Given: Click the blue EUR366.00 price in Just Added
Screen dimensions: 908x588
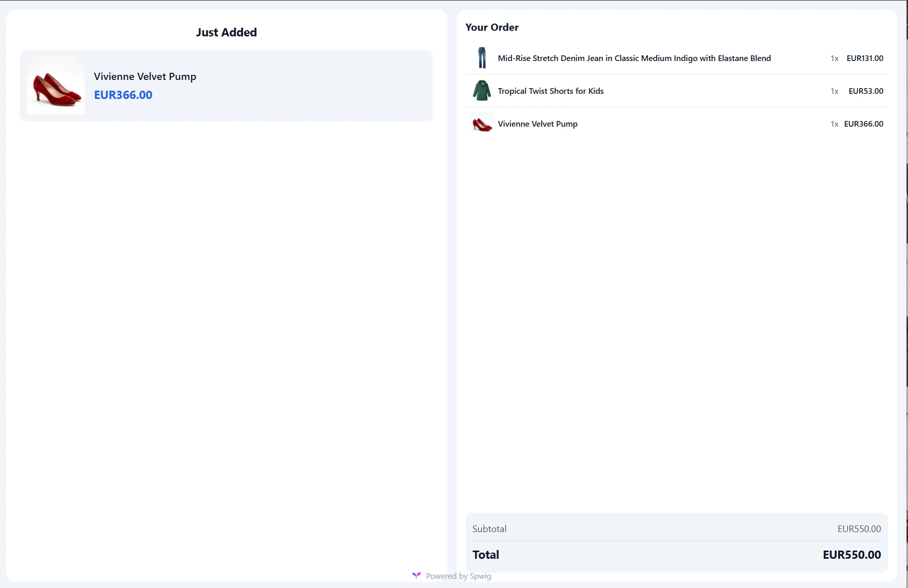Looking at the screenshot, I should tap(123, 95).
